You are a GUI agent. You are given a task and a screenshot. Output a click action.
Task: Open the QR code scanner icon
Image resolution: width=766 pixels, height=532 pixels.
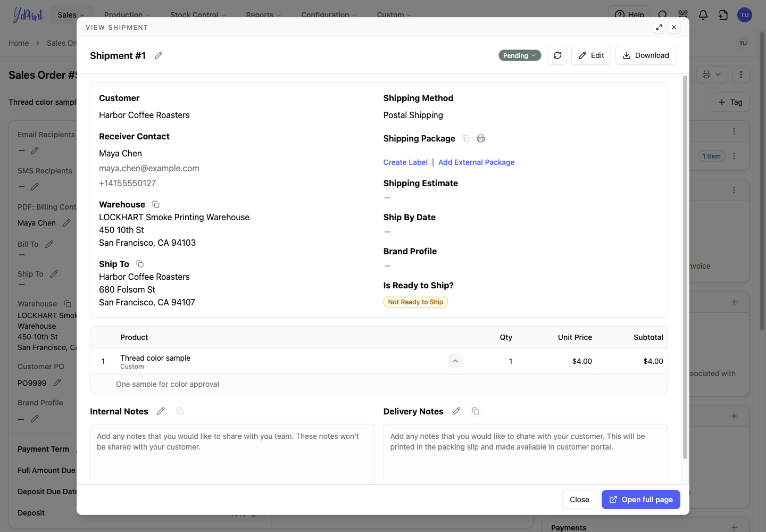point(683,15)
